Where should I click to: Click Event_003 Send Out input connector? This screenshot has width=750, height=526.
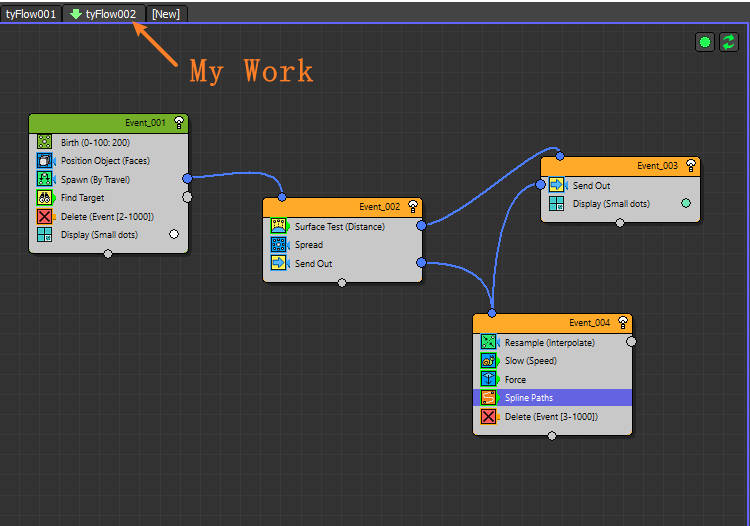540,185
